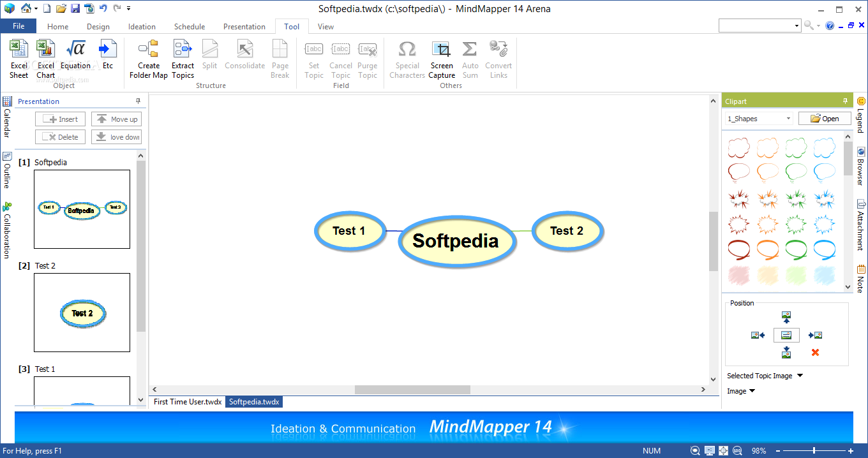868x458 pixels.
Task: Click the New document icon in quick access
Action: coord(48,8)
